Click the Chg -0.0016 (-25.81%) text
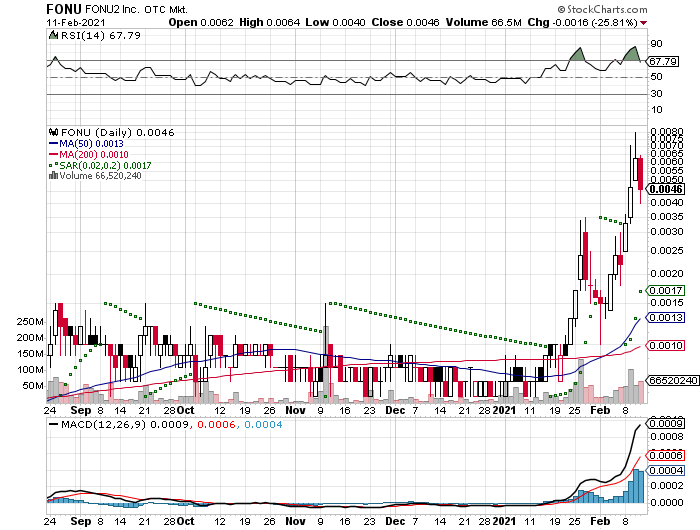This screenshot has height=530, width=700. coord(582,22)
